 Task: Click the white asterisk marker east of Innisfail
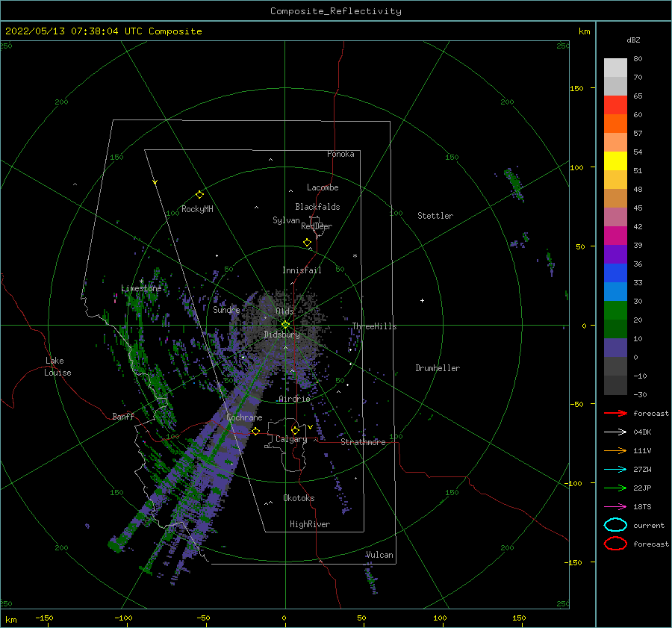[355, 256]
